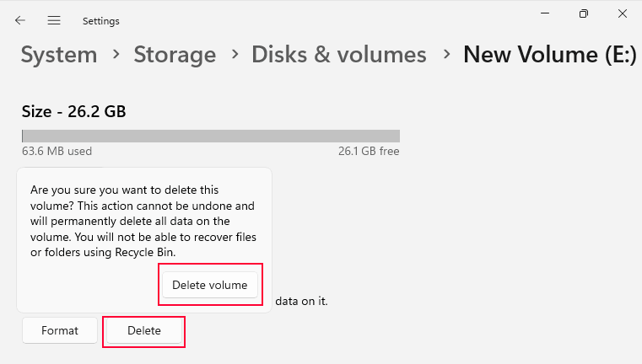Confirm with the Delete volume button
This screenshot has width=642, height=364.
click(x=210, y=285)
